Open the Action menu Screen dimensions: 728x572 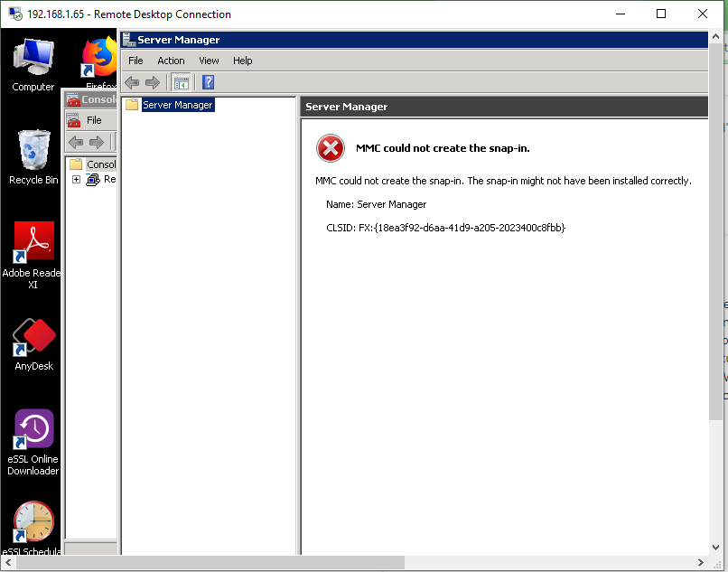point(171,61)
